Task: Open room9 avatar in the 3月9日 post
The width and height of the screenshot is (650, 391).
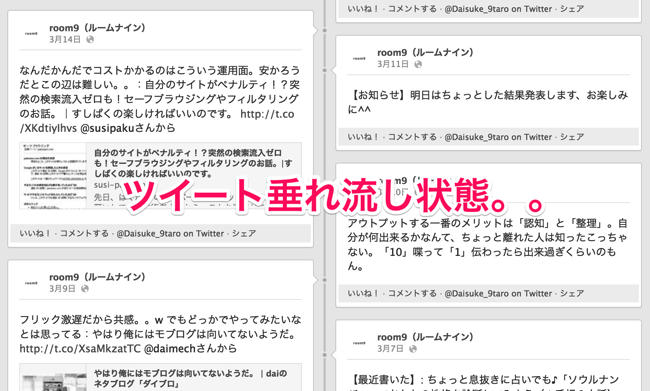Action: click(31, 283)
